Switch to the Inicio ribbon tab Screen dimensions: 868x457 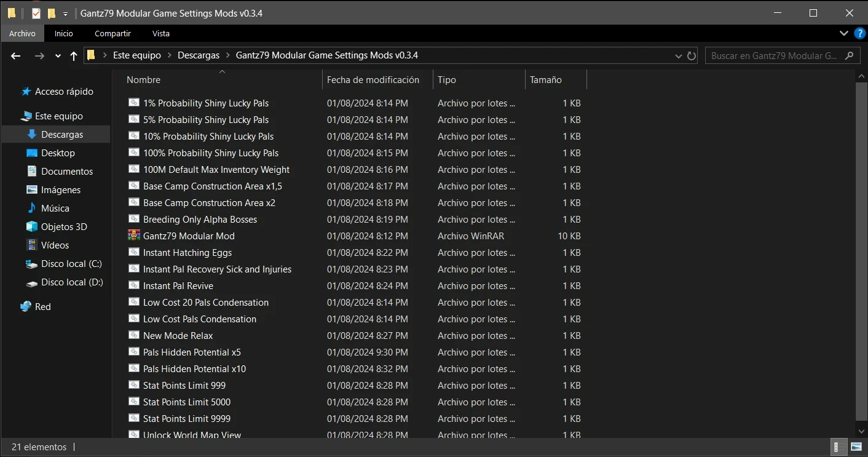[x=63, y=33]
